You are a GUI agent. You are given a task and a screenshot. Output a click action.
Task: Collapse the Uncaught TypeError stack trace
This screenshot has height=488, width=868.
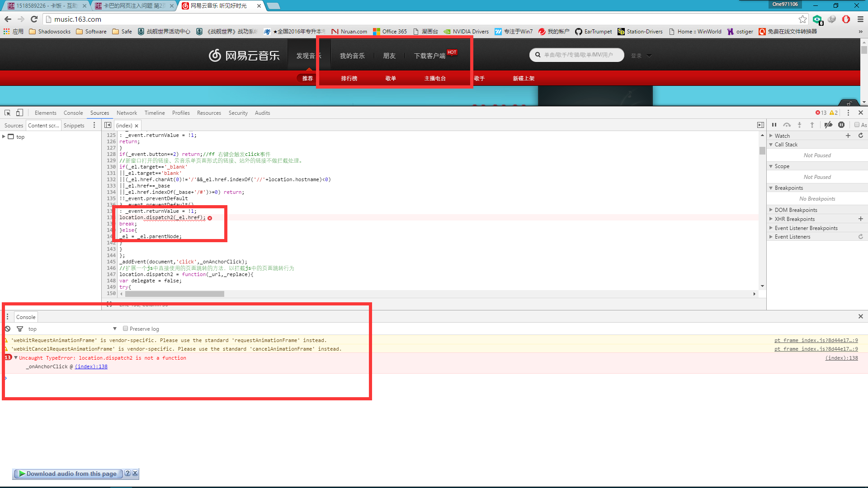pyautogui.click(x=16, y=357)
